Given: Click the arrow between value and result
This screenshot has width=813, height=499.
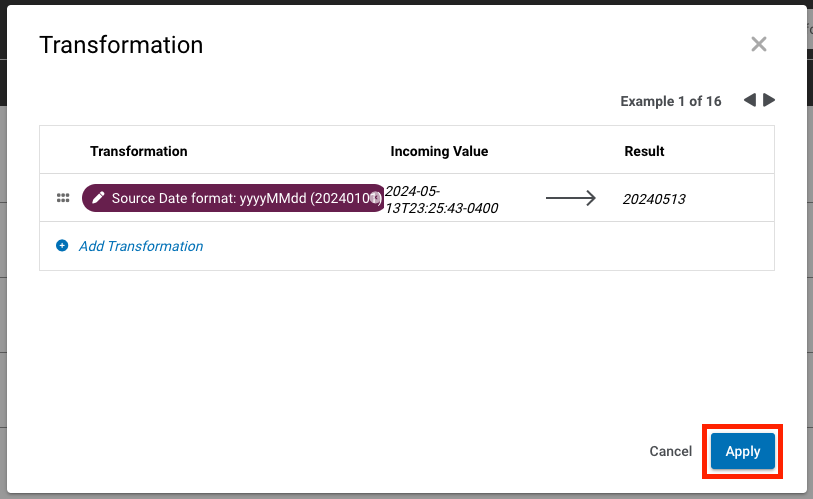Looking at the screenshot, I should 570,198.
